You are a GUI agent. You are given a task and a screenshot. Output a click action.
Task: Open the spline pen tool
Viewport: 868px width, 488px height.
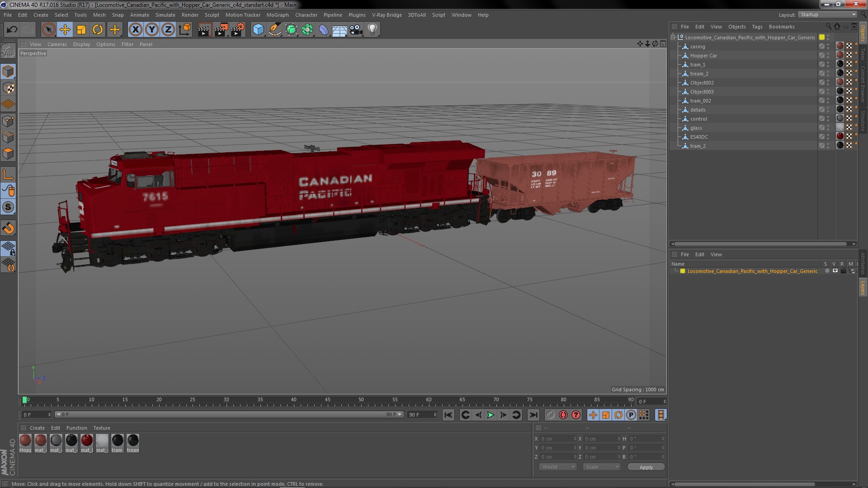[x=274, y=30]
